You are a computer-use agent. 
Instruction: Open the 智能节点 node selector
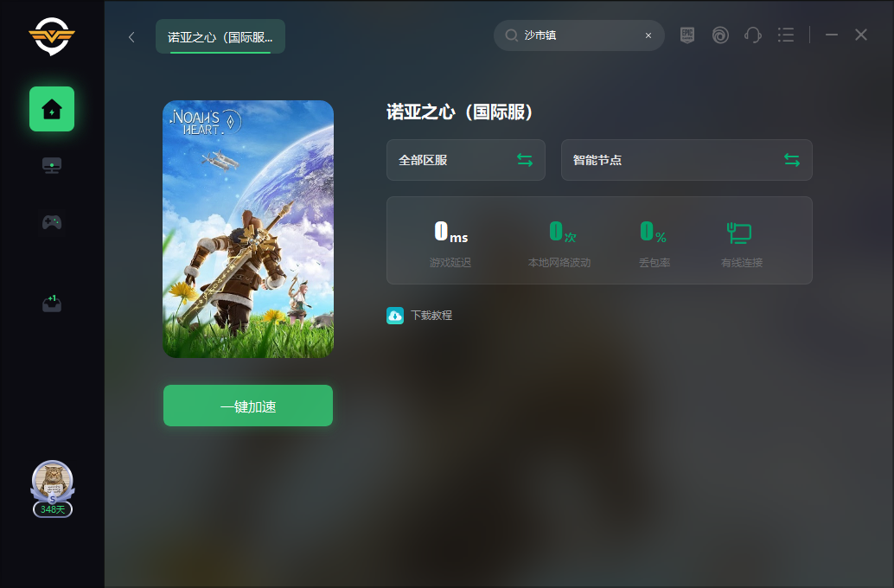(686, 160)
